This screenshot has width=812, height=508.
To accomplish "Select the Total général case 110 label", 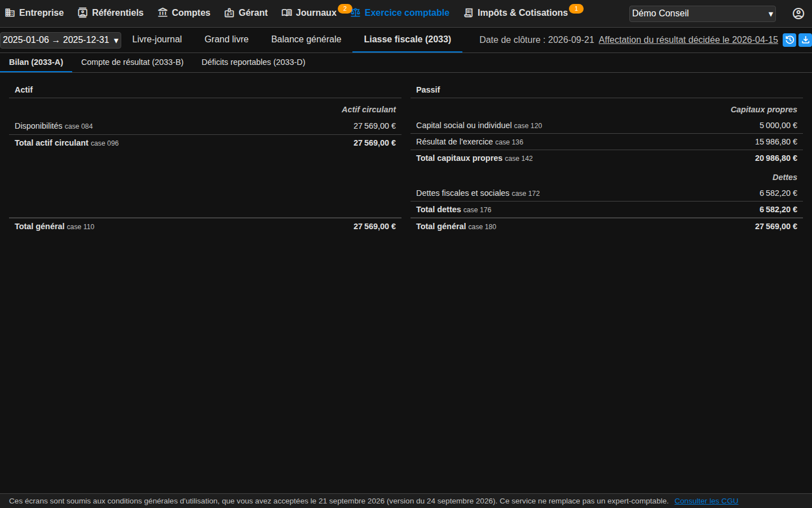I will click(x=54, y=226).
